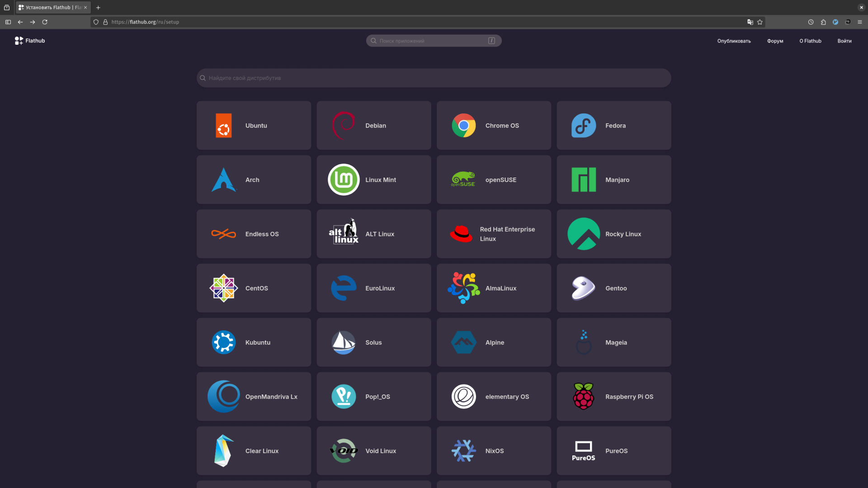This screenshot has height=488, width=868.
Task: Click the Solus sailboat logo
Action: click(344, 343)
